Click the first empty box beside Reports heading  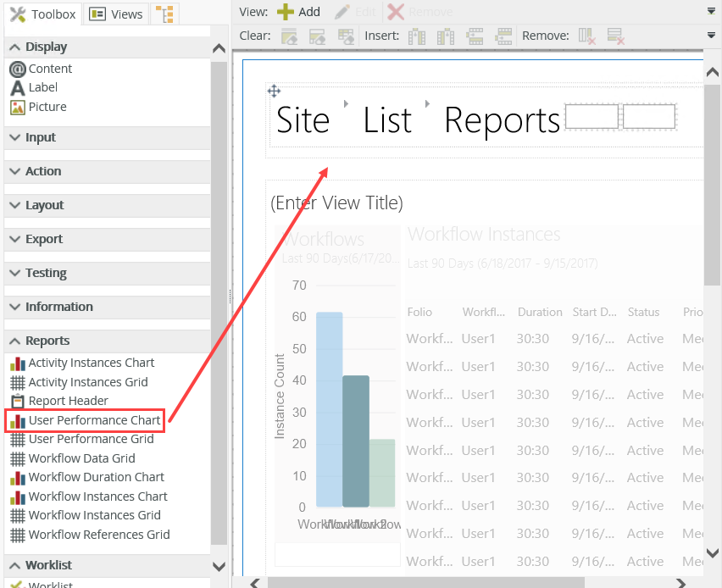tap(591, 117)
